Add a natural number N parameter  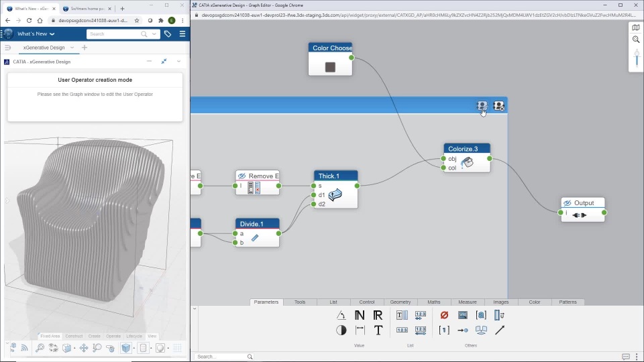click(x=360, y=315)
